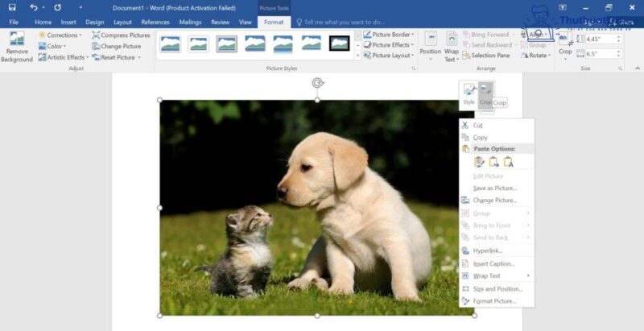Click Change Picture in the ribbon
Screen dimensions: 644x331
click(116, 47)
